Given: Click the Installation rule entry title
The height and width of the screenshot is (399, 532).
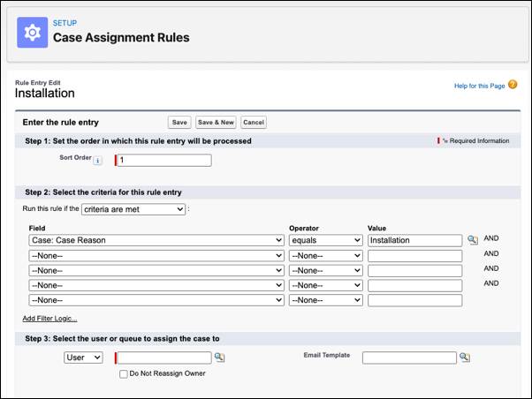Looking at the screenshot, I should pyautogui.click(x=45, y=94).
